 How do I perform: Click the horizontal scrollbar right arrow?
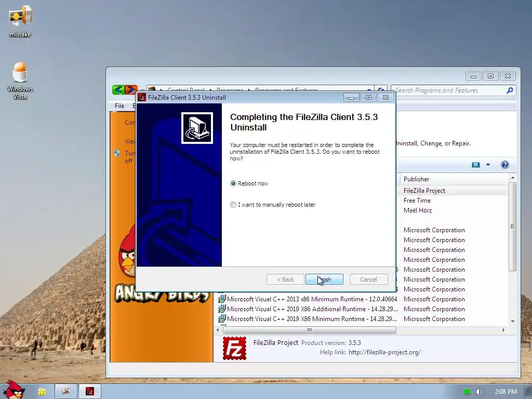(x=503, y=330)
